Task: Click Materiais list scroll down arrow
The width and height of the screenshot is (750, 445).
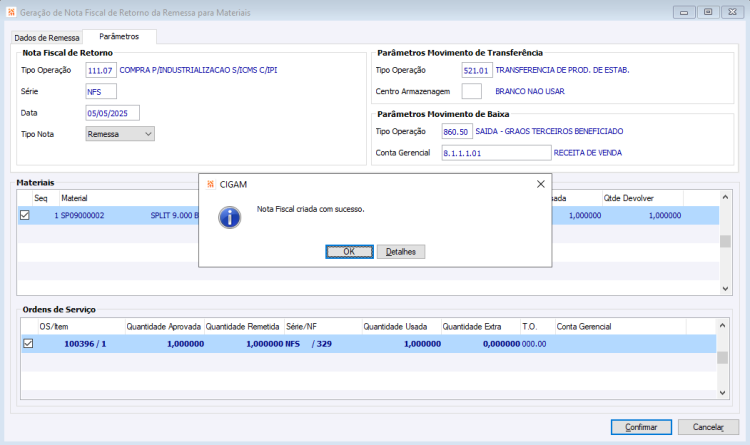Action: tap(725, 289)
